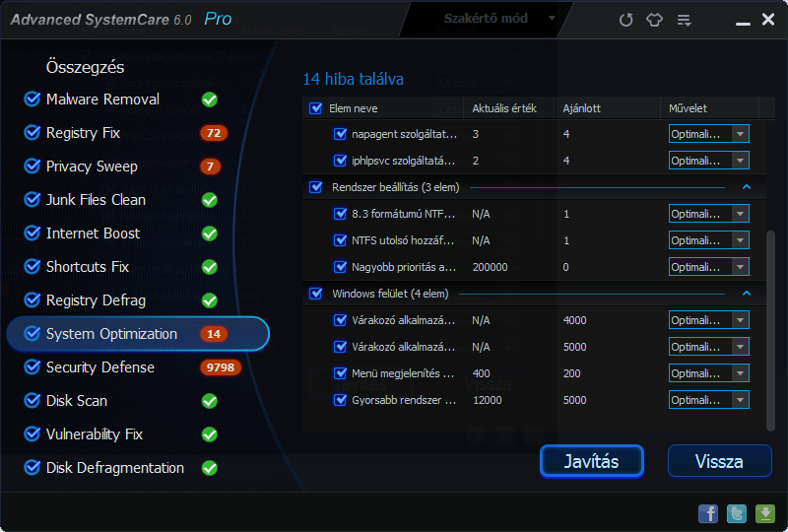788x532 pixels.
Task: Open action dropdown for NTFS utolsó hozzáf row
Action: click(708, 240)
